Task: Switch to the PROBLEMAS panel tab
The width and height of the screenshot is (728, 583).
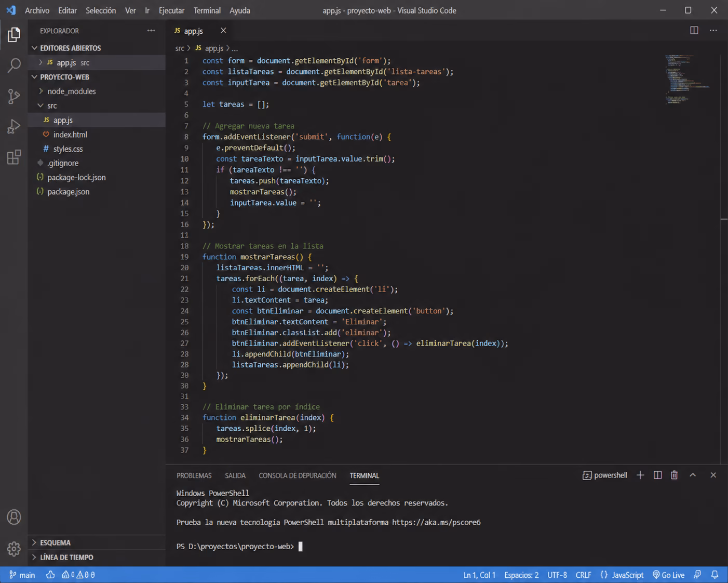Action: (194, 475)
